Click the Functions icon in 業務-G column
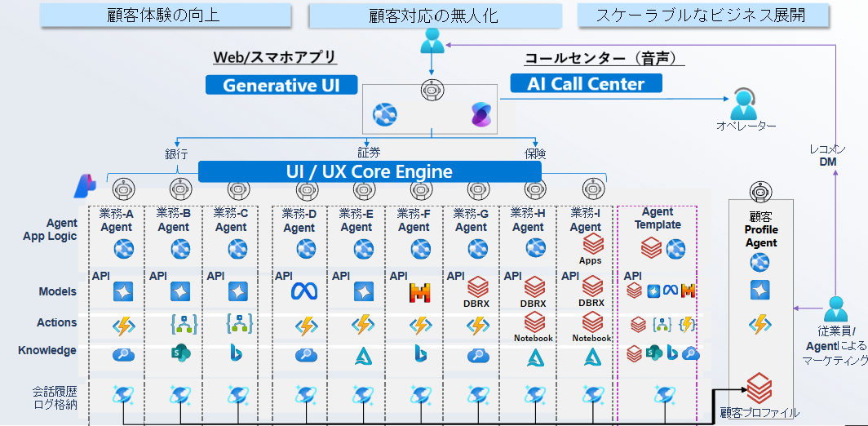This screenshot has height=426, width=868. click(477, 326)
